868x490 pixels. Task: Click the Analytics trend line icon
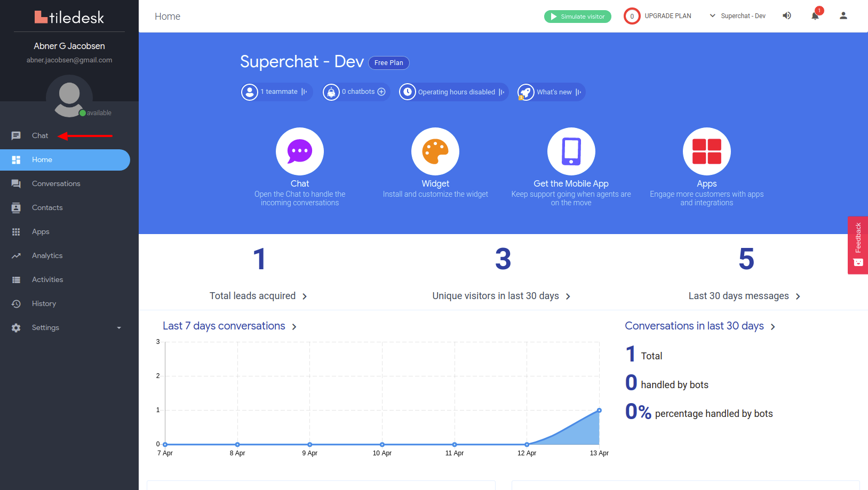point(16,256)
